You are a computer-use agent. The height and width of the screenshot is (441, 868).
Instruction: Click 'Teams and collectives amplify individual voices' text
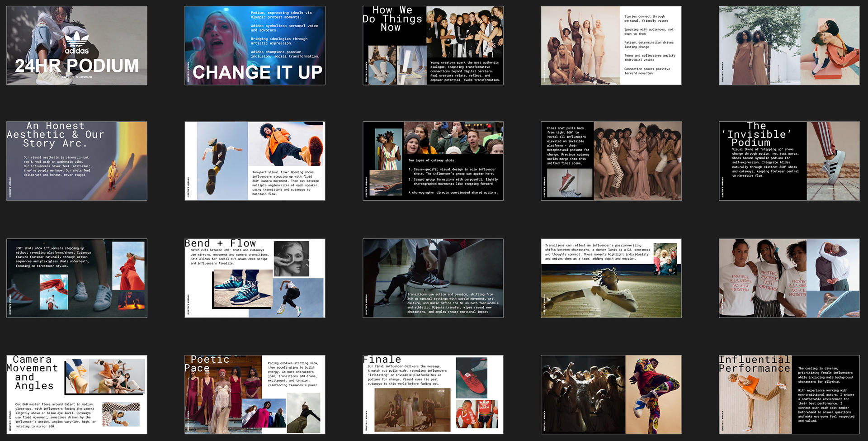pos(650,58)
